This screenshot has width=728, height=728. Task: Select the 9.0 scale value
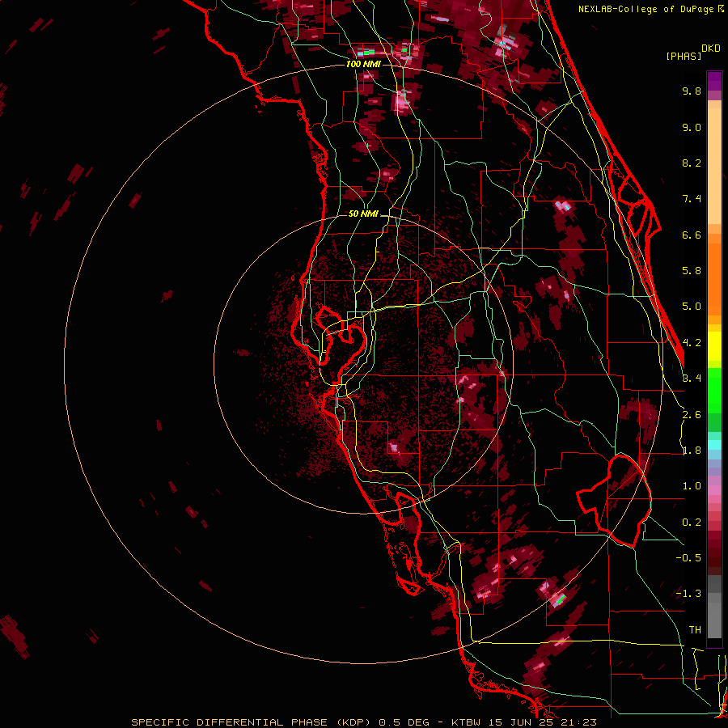(x=692, y=127)
